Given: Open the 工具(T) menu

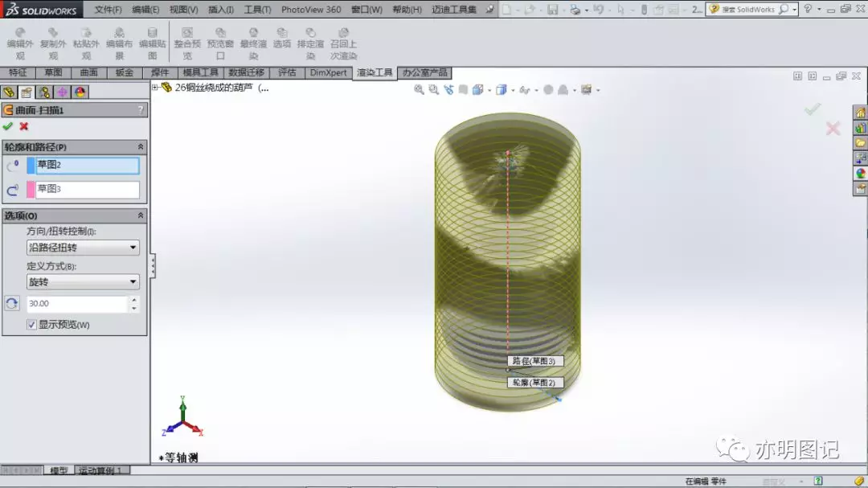Looking at the screenshot, I should (x=257, y=10).
